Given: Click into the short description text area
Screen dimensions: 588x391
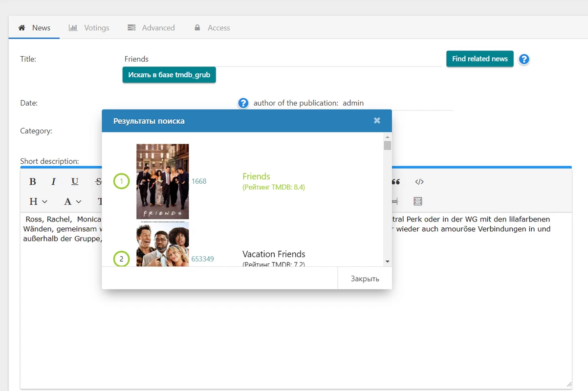Looking at the screenshot, I should click(x=296, y=300).
